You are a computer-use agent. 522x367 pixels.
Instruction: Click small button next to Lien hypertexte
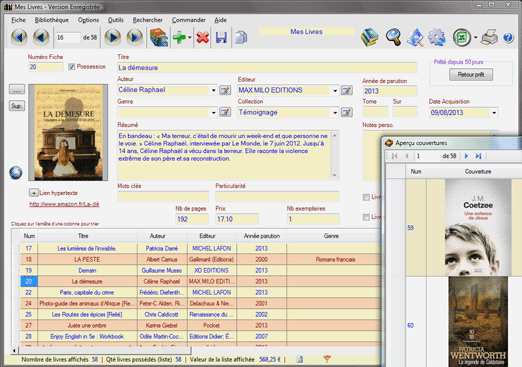34,193
